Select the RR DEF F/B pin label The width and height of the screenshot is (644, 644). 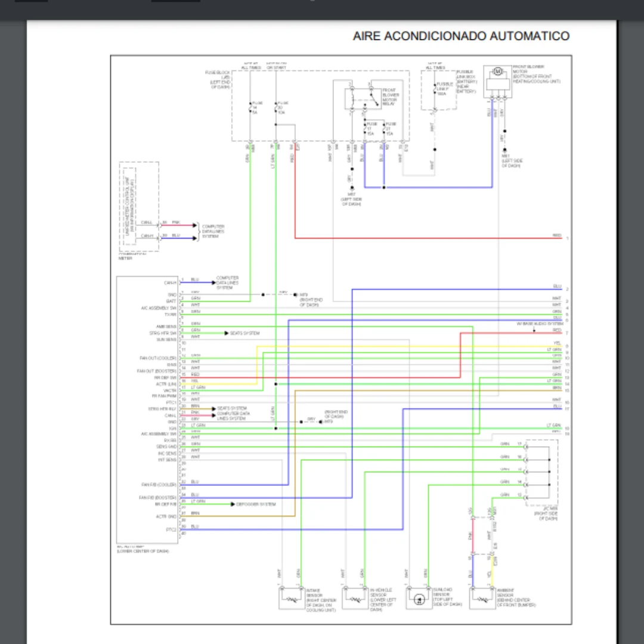pos(166,504)
